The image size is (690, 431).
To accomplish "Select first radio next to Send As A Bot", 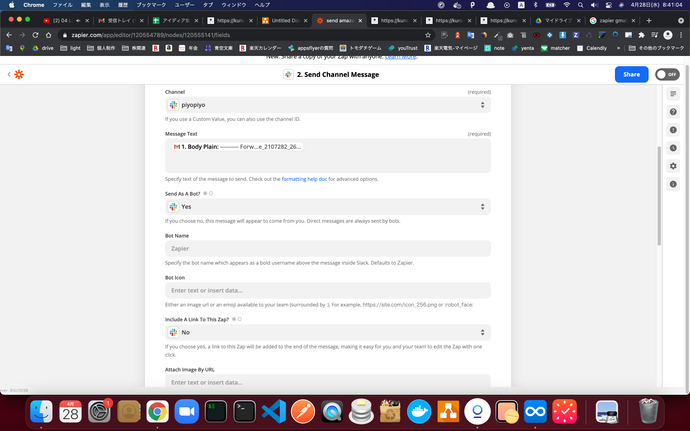I will click(x=205, y=193).
